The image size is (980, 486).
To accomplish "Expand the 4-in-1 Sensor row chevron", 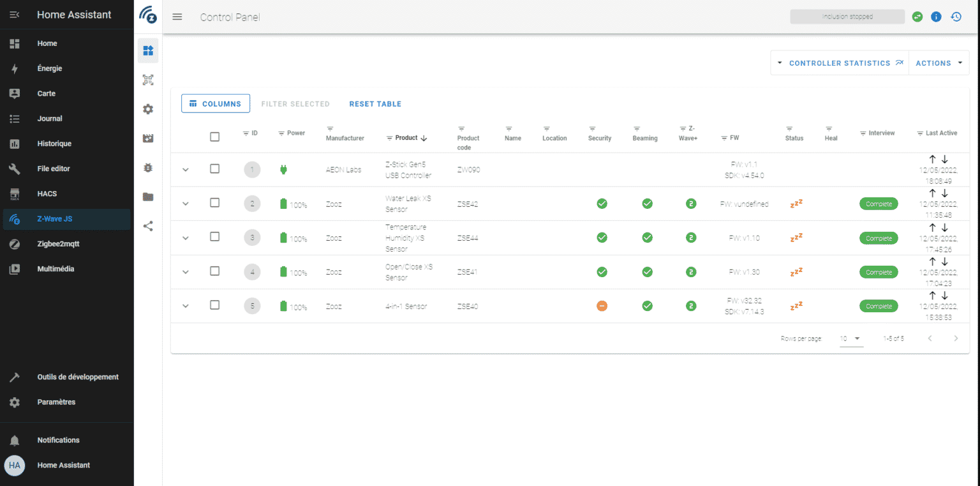I will [x=185, y=306].
